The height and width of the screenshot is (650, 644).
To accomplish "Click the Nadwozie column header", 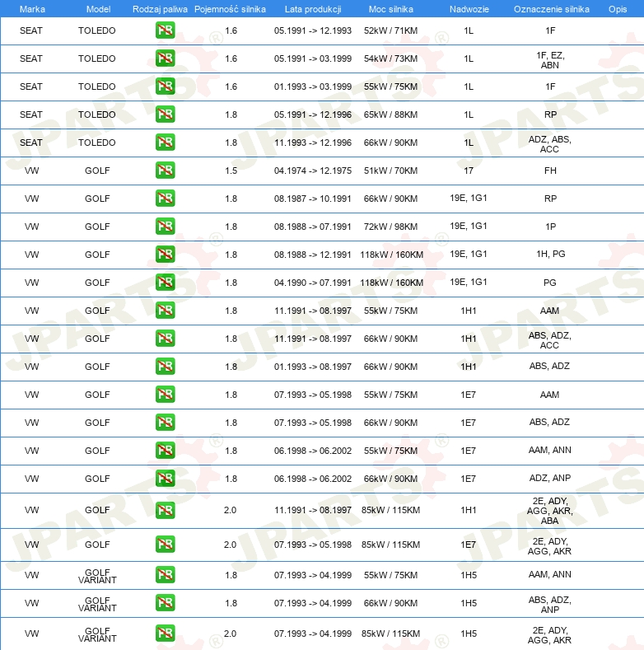I will pos(469,9).
